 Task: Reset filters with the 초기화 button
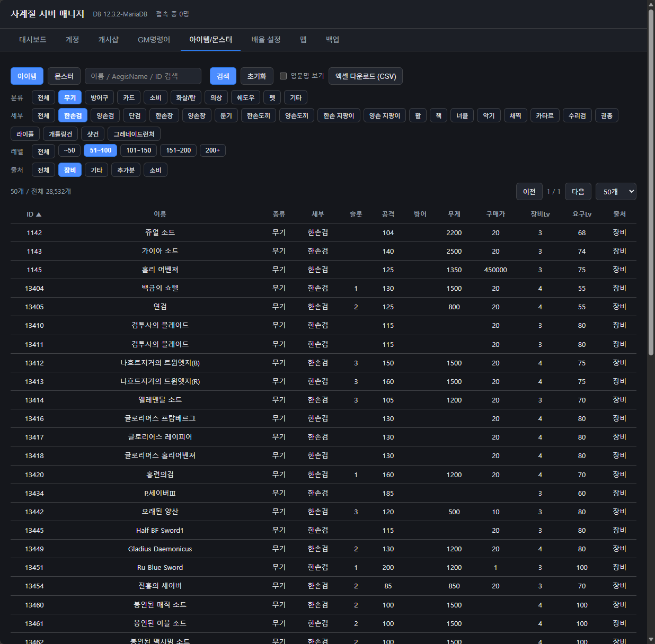point(256,76)
